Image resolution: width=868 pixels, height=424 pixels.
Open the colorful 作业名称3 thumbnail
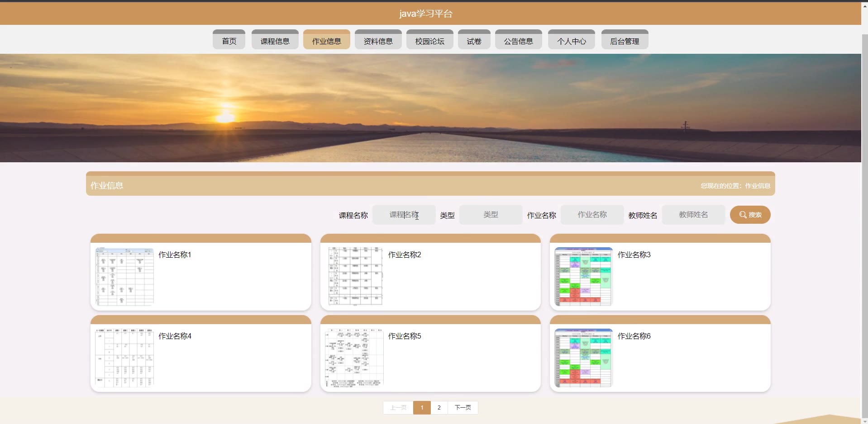coord(583,276)
